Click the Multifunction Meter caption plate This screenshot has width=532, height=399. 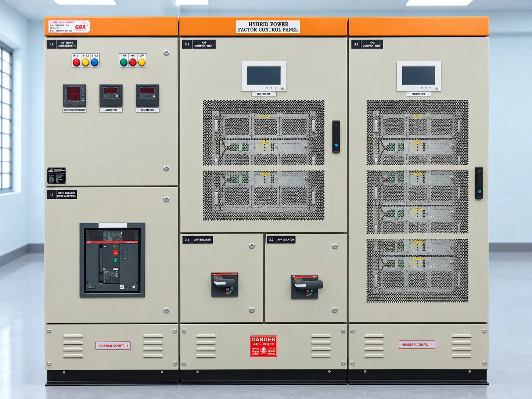[x=74, y=110]
